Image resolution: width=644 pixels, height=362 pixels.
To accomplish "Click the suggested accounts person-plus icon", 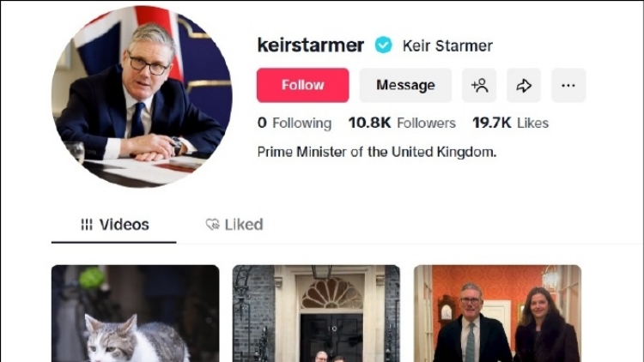I will pyautogui.click(x=479, y=85).
